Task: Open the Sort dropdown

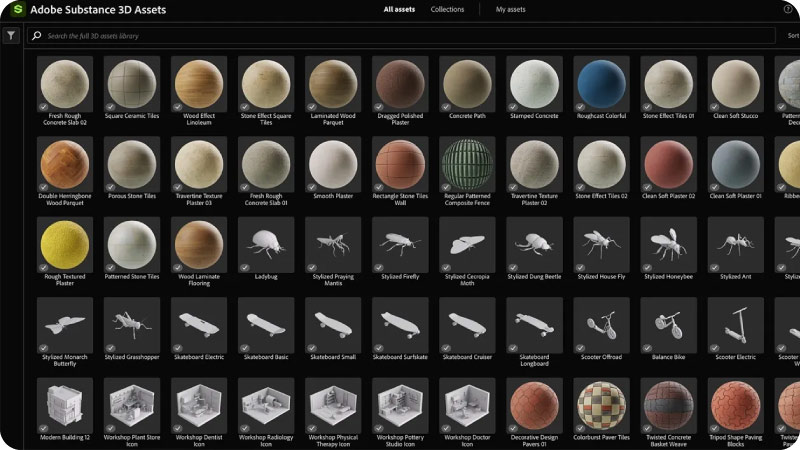Action: click(x=793, y=36)
